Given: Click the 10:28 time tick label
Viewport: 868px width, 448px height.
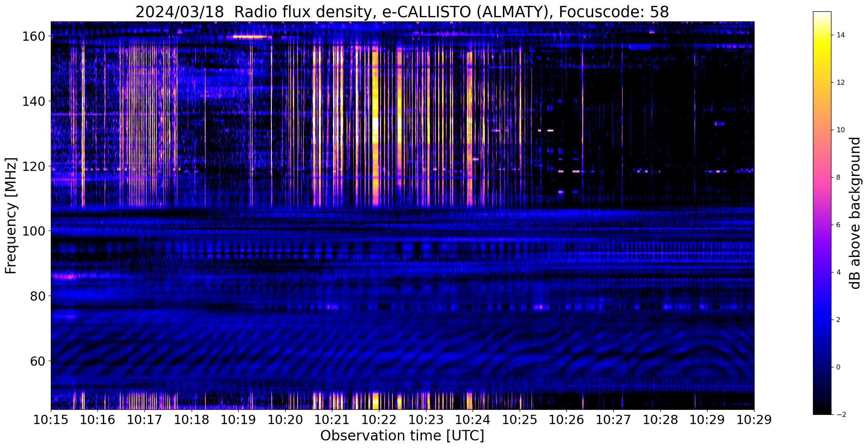Looking at the screenshot, I should [x=661, y=420].
